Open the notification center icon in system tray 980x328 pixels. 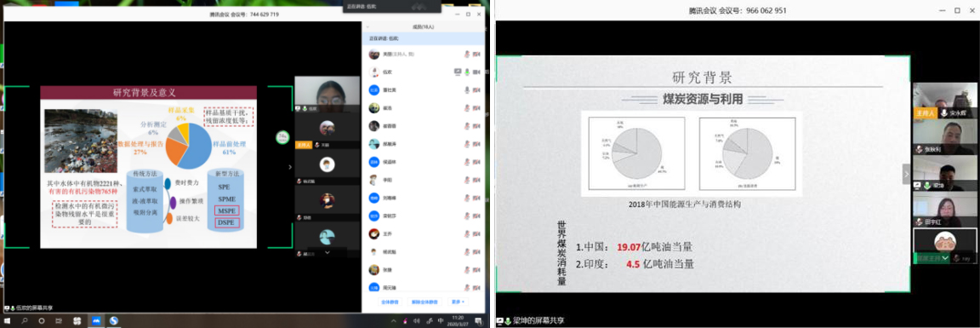(478, 320)
